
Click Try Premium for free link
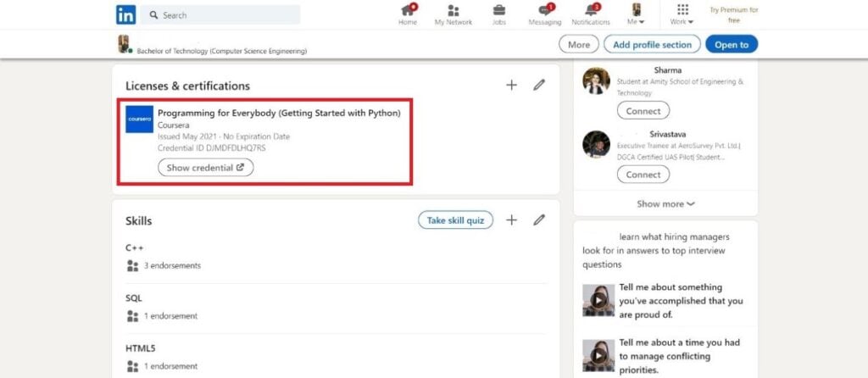pos(734,15)
